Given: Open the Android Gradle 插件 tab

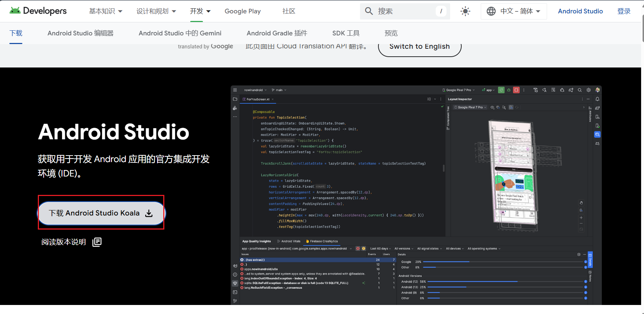Looking at the screenshot, I should (277, 33).
